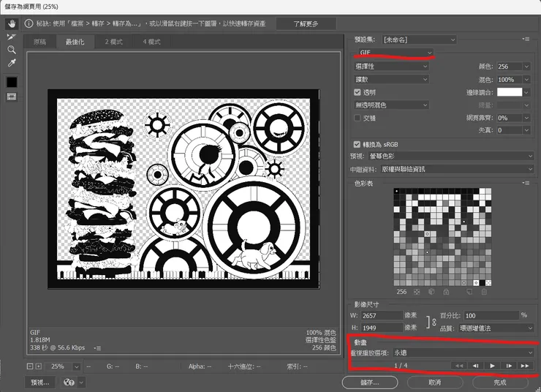The image size is (541, 392).
Task: Open the color table panel menu
Action: pyautogui.click(x=526, y=183)
